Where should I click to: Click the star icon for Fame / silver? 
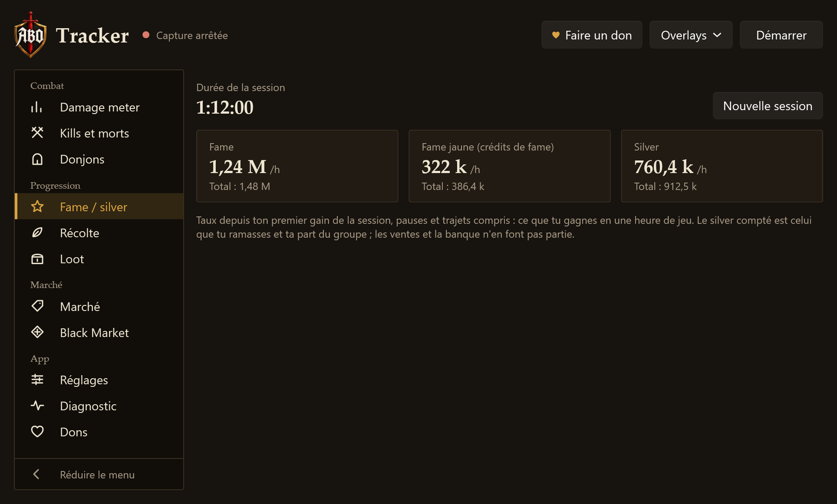(37, 206)
